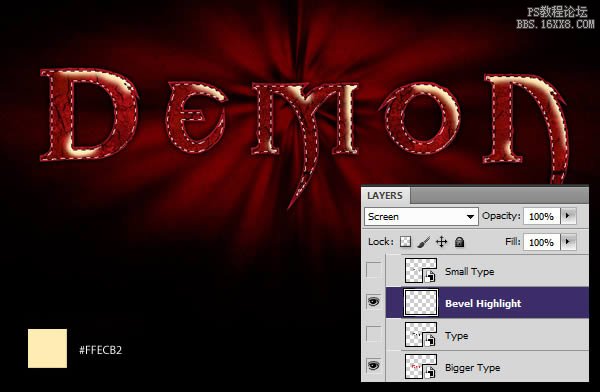Click the Bevel Highlight layer thumbnail

point(421,303)
